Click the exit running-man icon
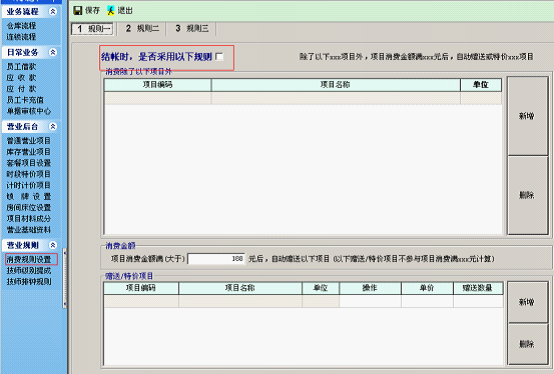 111,11
